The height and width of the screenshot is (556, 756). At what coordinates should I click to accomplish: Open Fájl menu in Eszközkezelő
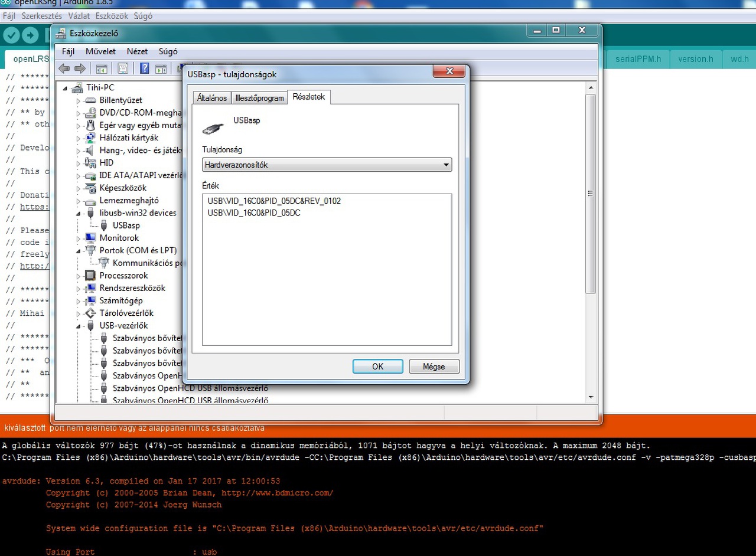click(x=68, y=51)
